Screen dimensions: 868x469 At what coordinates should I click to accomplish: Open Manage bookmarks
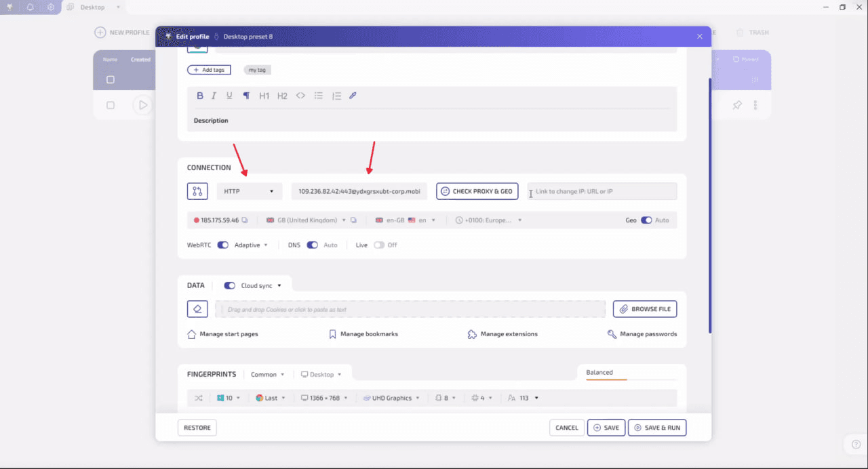(x=363, y=334)
